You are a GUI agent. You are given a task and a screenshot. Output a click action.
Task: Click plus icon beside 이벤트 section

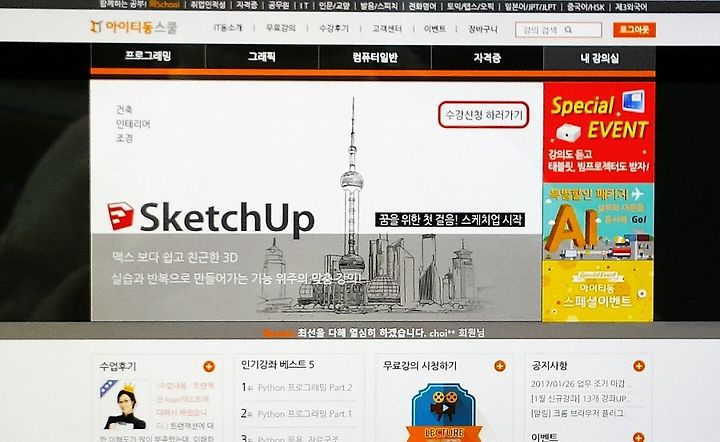(x=639, y=436)
